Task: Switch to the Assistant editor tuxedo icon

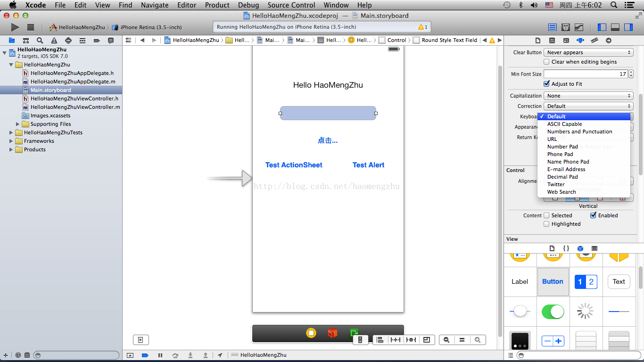Action: click(x=566, y=27)
